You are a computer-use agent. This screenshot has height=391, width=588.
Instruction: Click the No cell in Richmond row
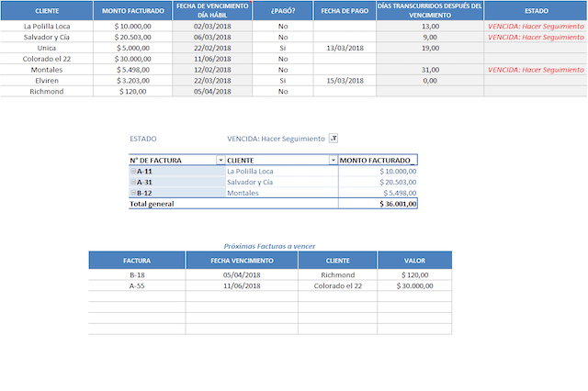point(283,92)
